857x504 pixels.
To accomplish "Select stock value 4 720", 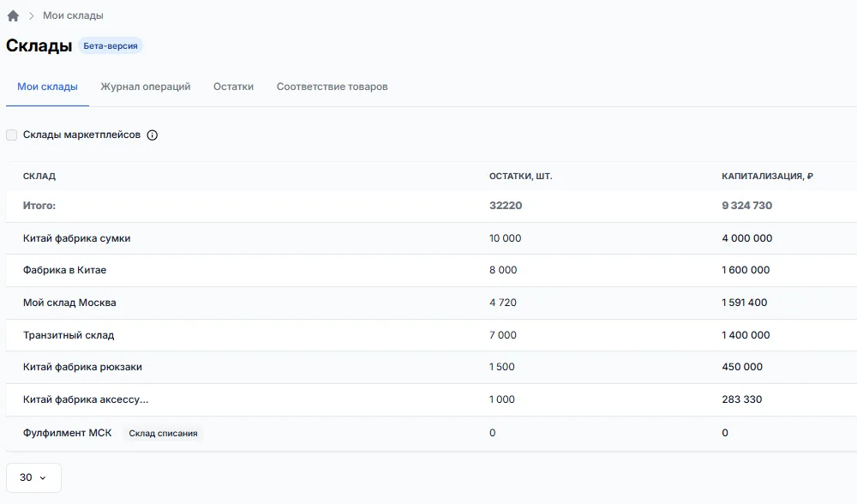I will point(503,303).
